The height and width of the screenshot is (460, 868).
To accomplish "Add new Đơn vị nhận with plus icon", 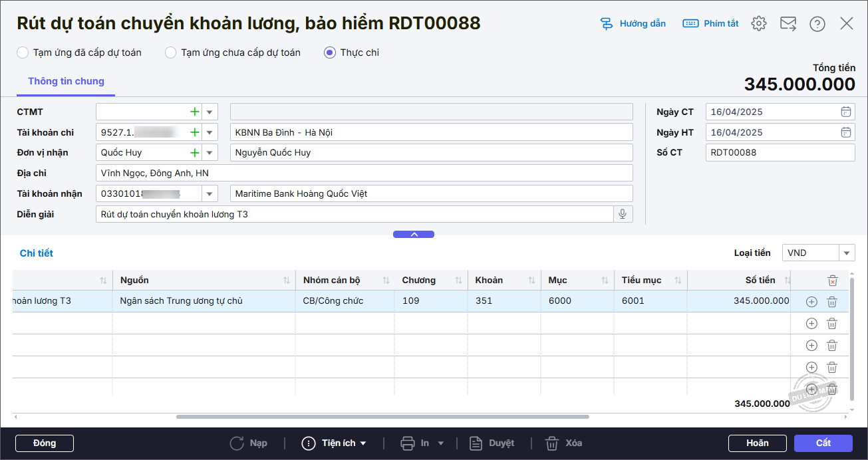I will [194, 153].
